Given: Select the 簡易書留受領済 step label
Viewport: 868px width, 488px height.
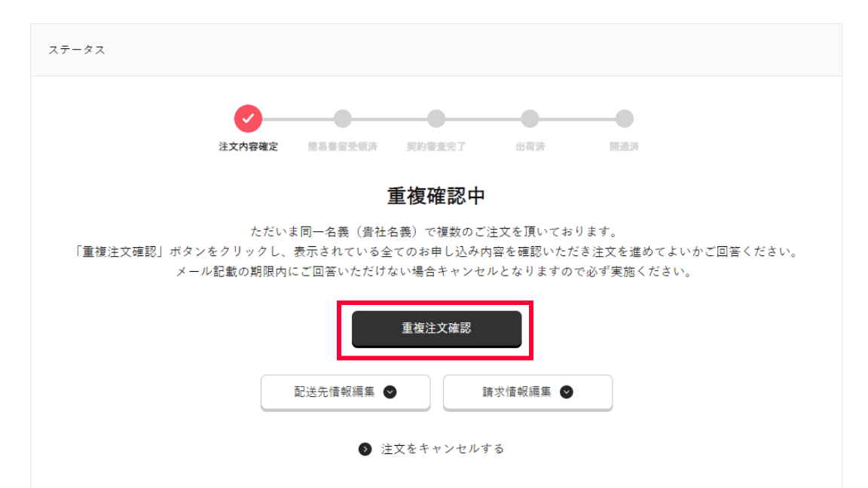Looking at the screenshot, I should (x=342, y=147).
